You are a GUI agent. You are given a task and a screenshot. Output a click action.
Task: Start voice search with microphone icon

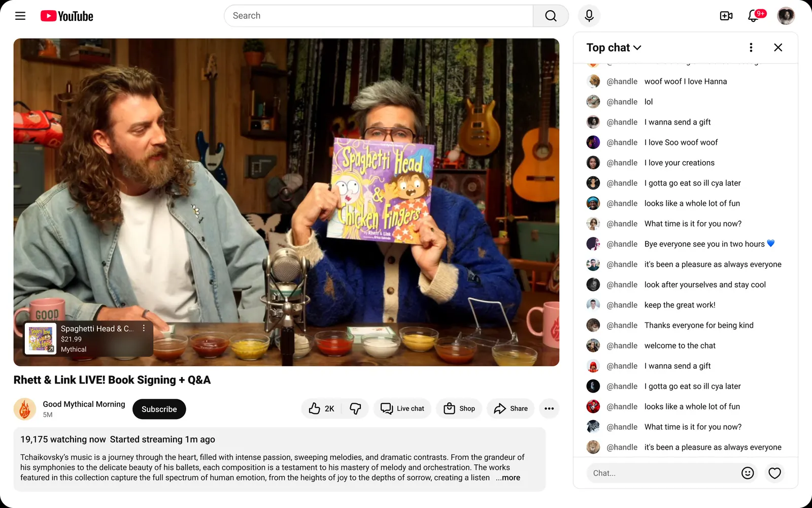(589, 16)
